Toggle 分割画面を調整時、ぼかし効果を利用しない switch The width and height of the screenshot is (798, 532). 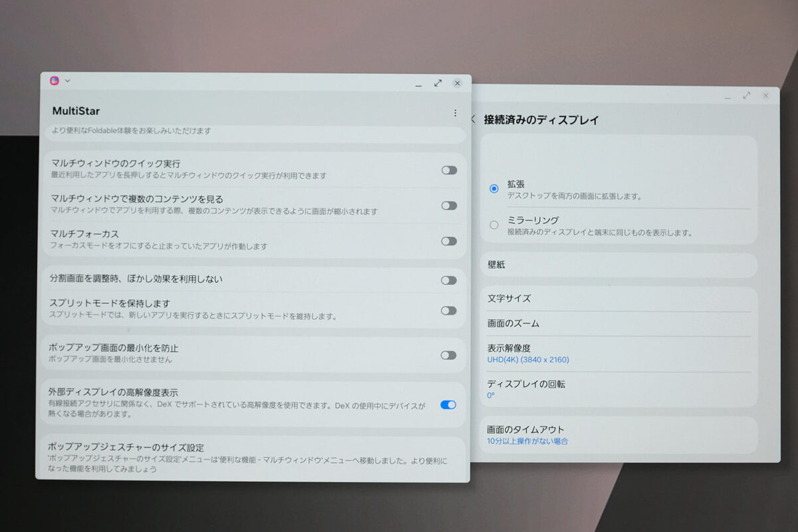point(449,280)
